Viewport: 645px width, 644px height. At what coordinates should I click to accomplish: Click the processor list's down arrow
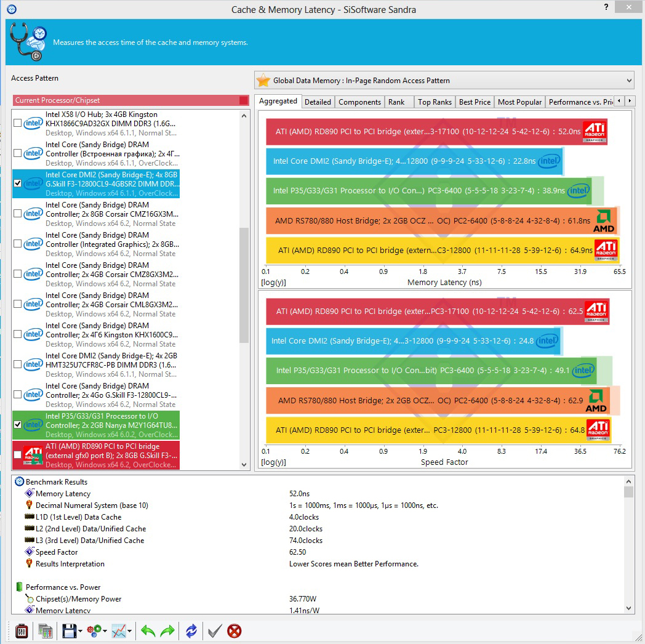tap(244, 465)
